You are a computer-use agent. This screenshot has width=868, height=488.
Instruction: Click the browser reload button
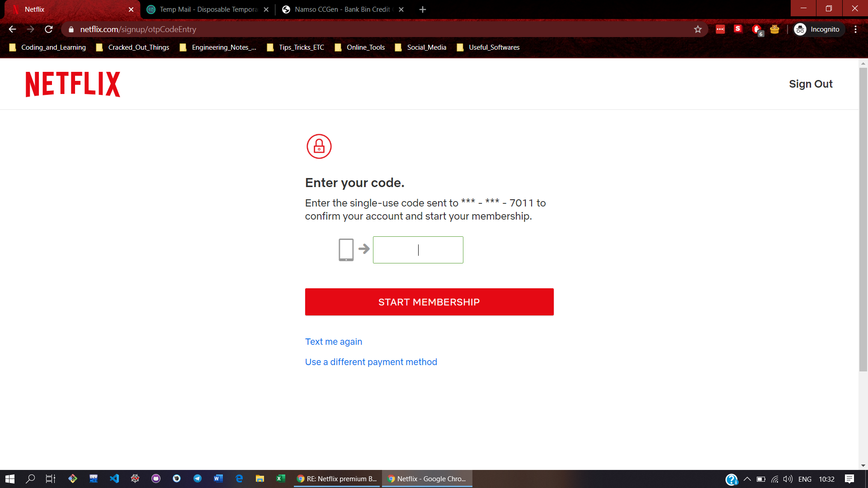pyautogui.click(x=49, y=29)
